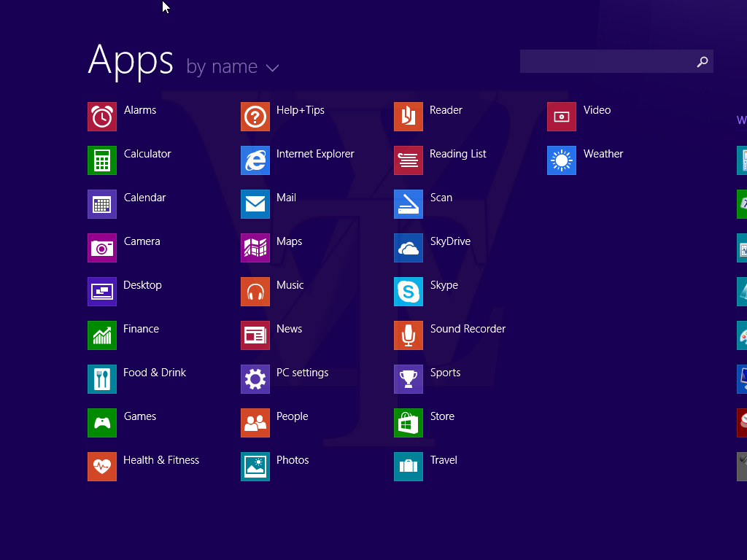Launch the Reading List icon
The height and width of the screenshot is (560, 747).
tap(409, 160)
